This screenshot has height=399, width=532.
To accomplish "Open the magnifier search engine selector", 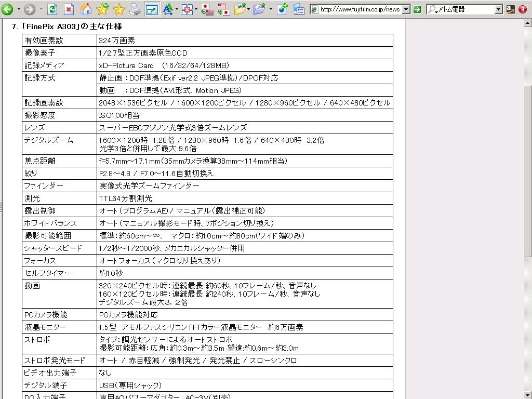I will pyautogui.click(x=432, y=9).
